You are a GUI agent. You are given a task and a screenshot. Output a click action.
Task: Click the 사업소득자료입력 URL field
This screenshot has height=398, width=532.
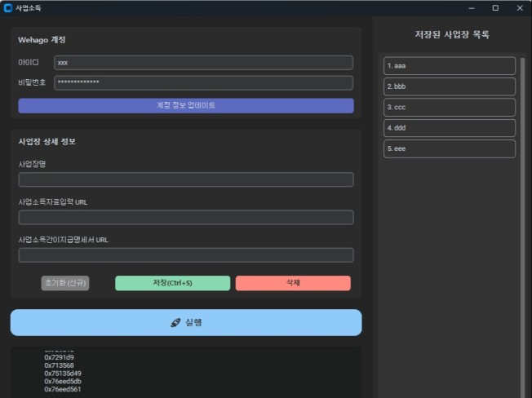pyautogui.click(x=186, y=217)
